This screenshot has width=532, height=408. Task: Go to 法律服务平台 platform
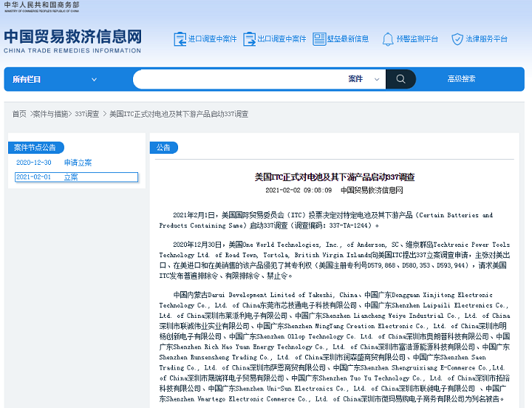click(486, 39)
